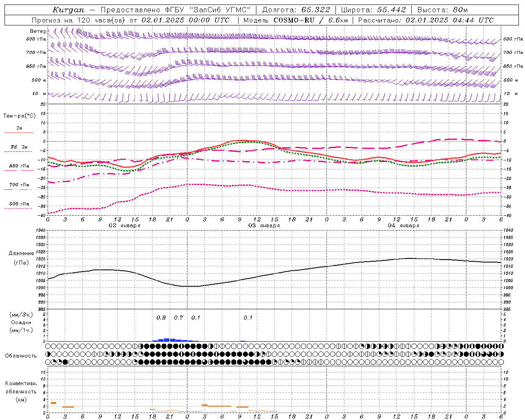The image size is (525, 420).
Task: Select the provider text ФГБУ "ЗапСиб УГМС"
Action: point(208,10)
